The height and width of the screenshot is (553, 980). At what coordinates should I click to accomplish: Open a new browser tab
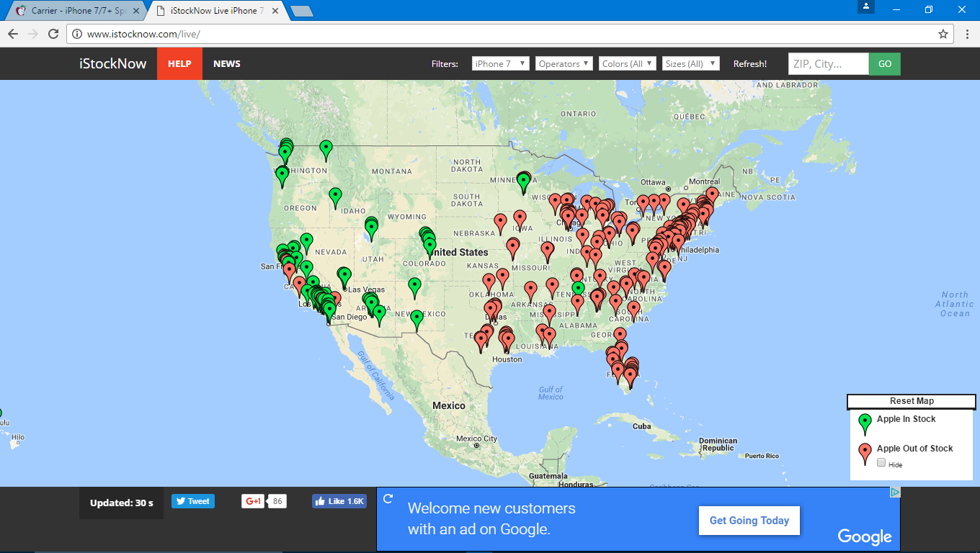coord(300,11)
